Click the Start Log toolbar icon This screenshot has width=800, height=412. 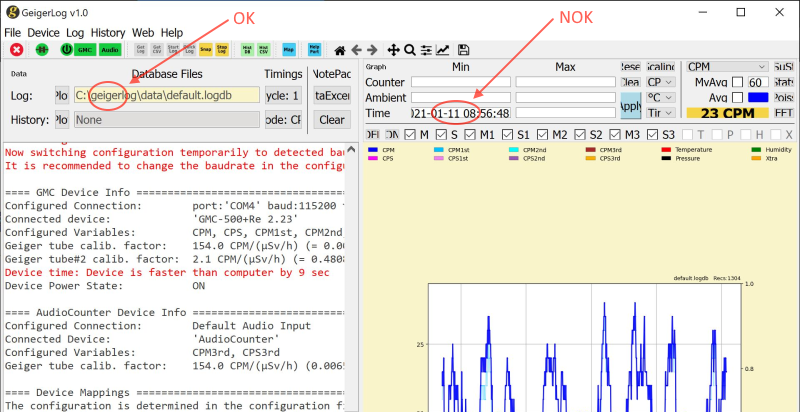pos(173,49)
